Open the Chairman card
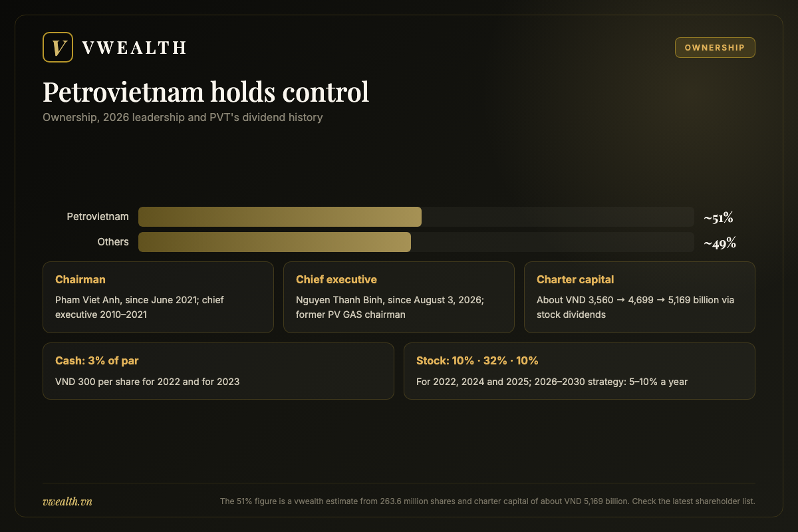The image size is (798, 532). [x=158, y=297]
